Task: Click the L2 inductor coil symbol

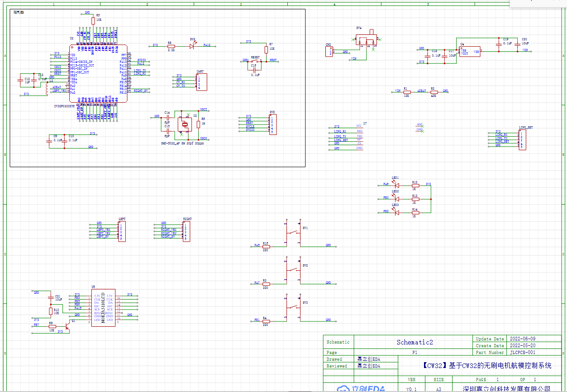Action: (x=46, y=89)
